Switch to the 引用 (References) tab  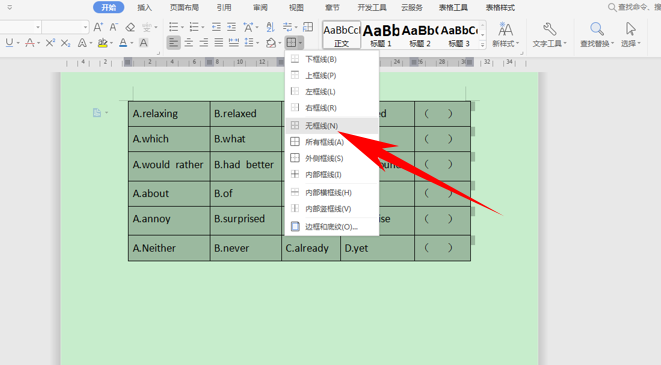pyautogui.click(x=224, y=8)
